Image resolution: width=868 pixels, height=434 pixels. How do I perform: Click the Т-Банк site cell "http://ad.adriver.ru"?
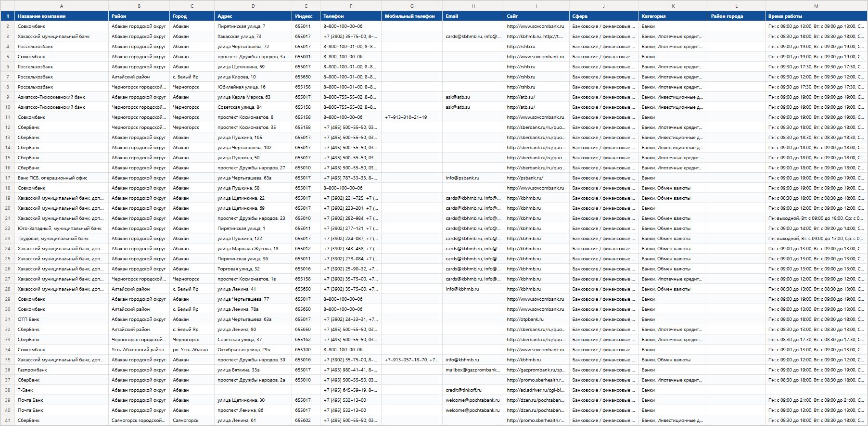tap(536, 390)
